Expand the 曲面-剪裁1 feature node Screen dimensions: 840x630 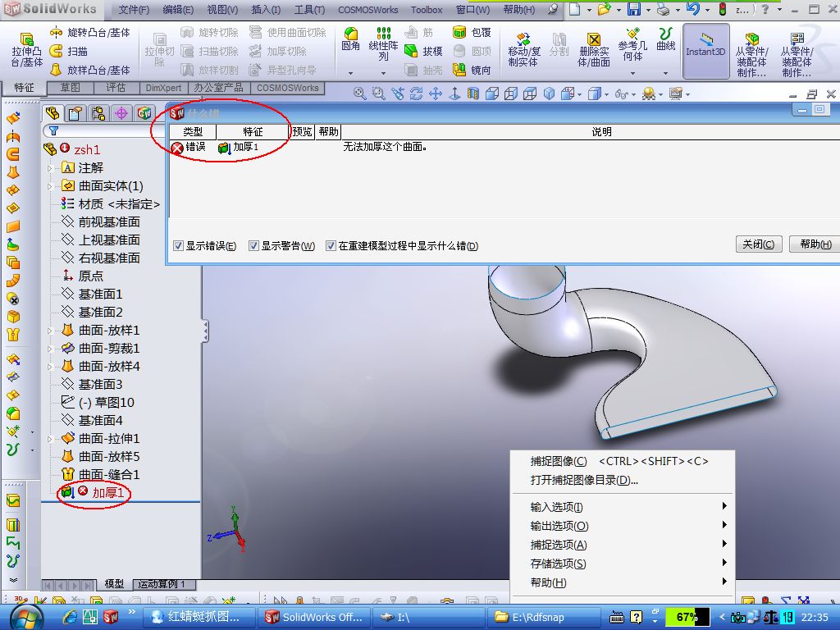(50, 349)
